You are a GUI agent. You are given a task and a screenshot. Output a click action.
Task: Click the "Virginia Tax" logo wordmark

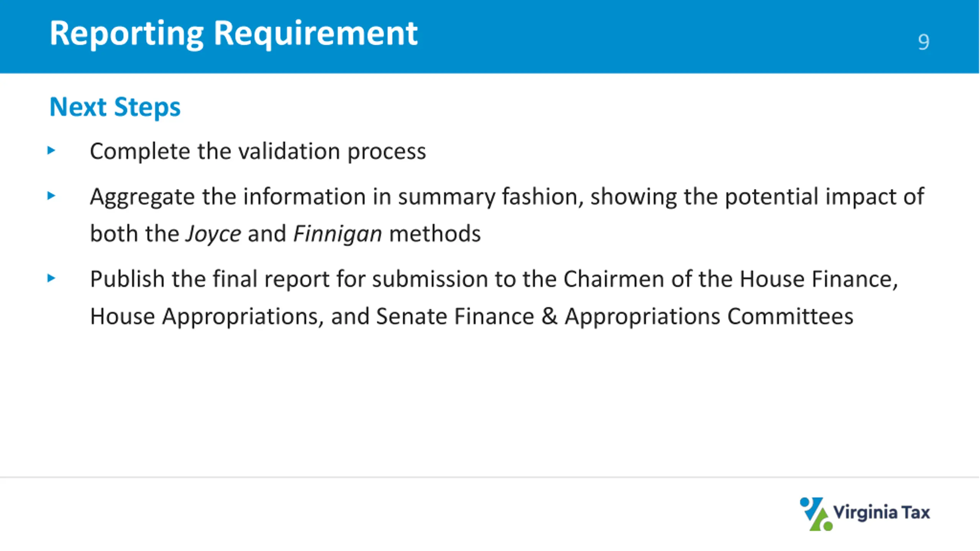click(x=882, y=513)
